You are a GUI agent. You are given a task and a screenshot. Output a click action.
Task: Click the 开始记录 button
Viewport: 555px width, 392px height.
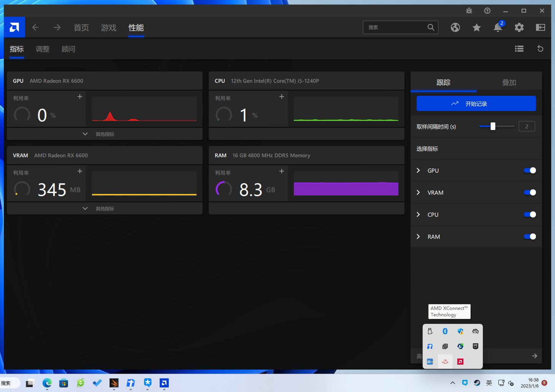[x=476, y=103]
